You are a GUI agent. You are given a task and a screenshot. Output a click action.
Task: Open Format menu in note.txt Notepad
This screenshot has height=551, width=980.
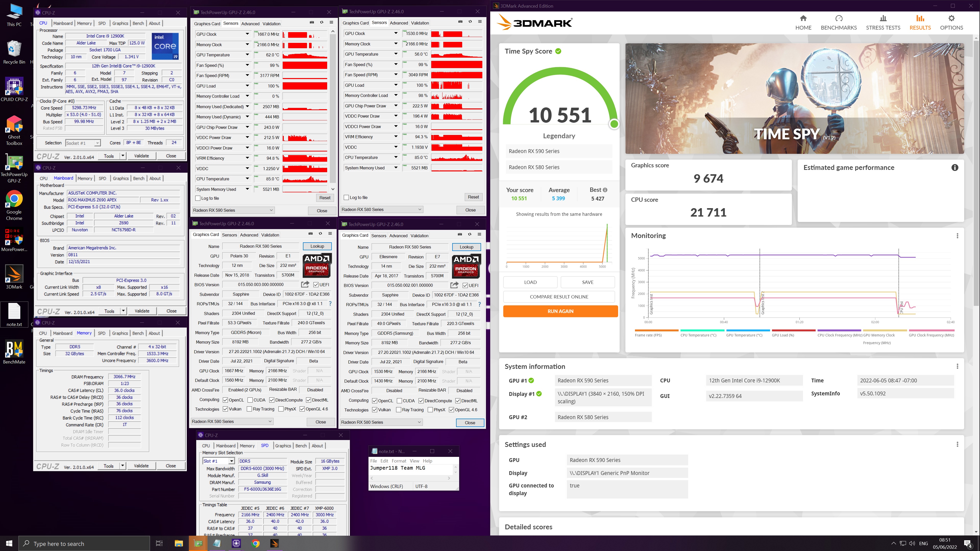399,461
